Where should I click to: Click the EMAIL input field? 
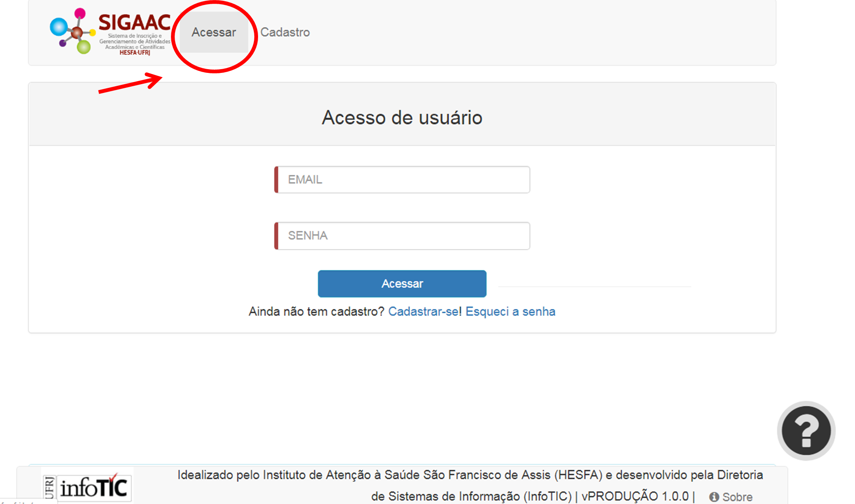pos(402,179)
